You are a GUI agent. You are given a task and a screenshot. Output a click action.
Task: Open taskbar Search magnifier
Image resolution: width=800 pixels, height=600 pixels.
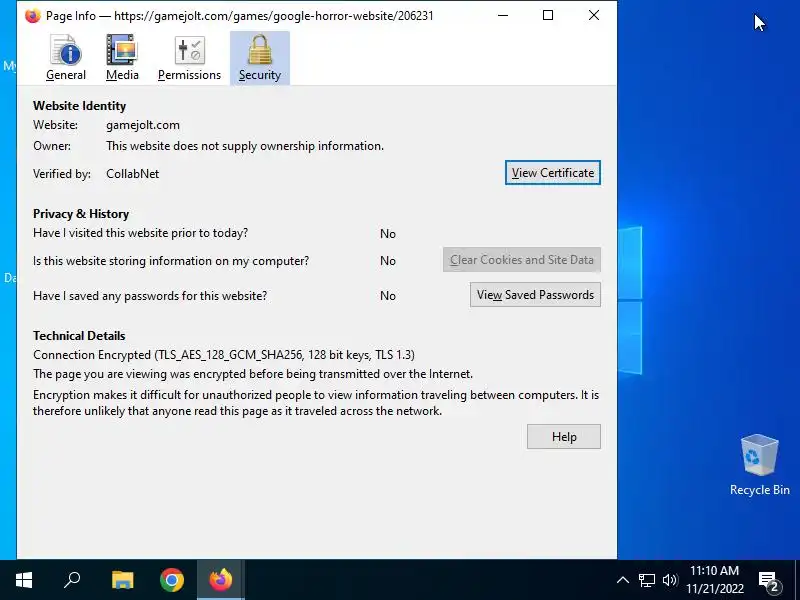pos(72,580)
